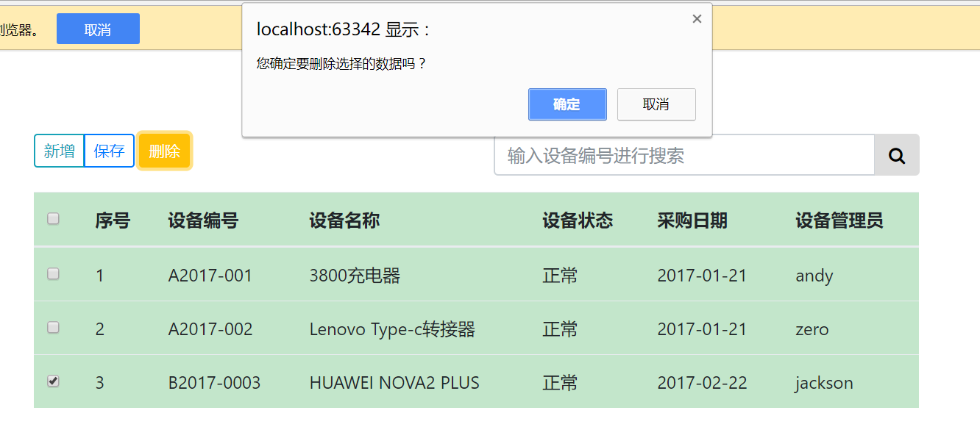Click the 设备状态 column header
Screen dimensions: 980x438
tap(578, 220)
